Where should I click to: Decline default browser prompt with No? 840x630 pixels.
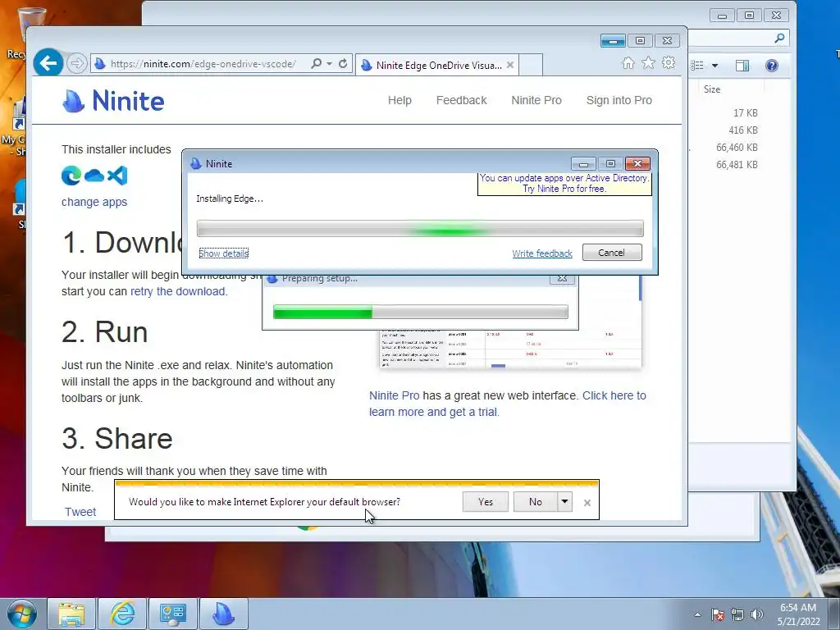(x=535, y=502)
